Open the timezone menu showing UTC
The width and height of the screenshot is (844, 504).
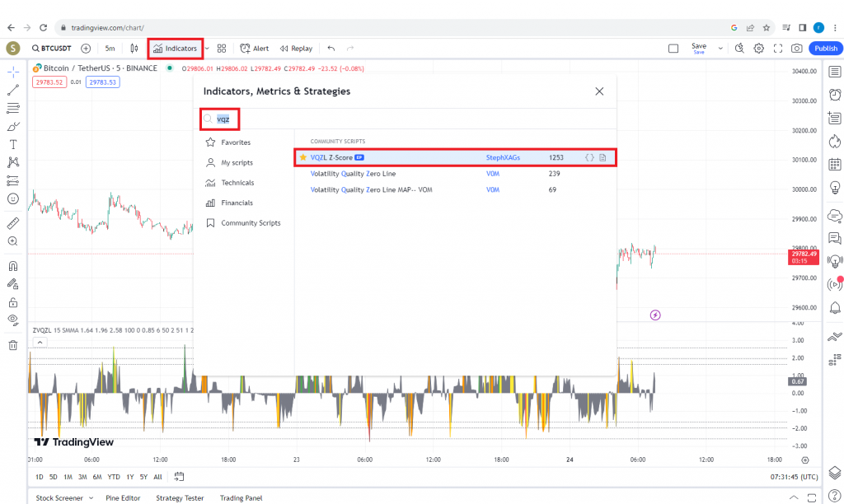[794, 477]
